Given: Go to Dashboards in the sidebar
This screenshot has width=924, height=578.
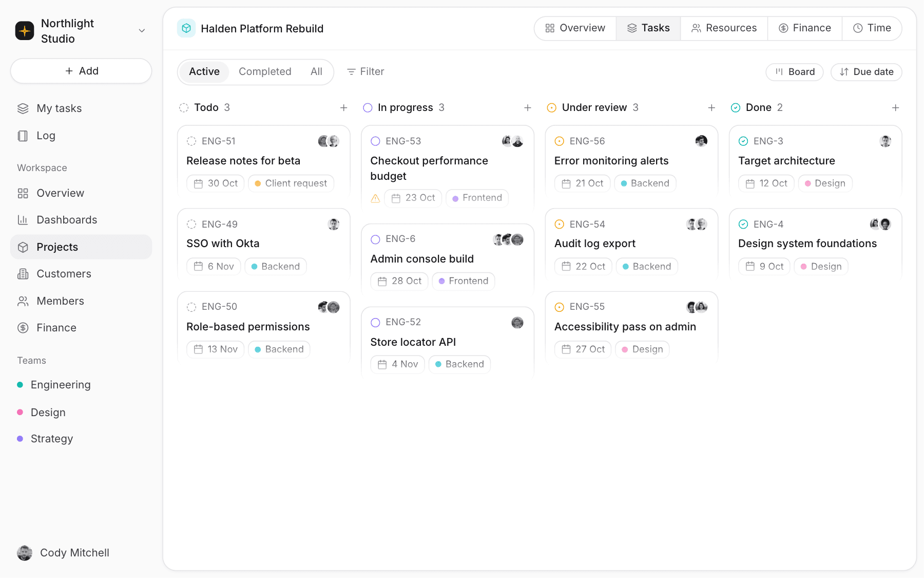Looking at the screenshot, I should pyautogui.click(x=81, y=220).
